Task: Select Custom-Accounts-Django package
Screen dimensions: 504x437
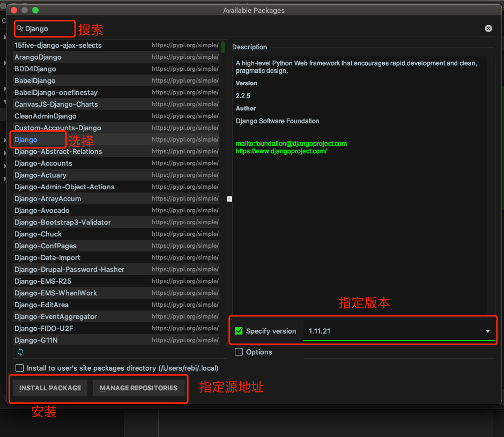Action: (x=116, y=128)
